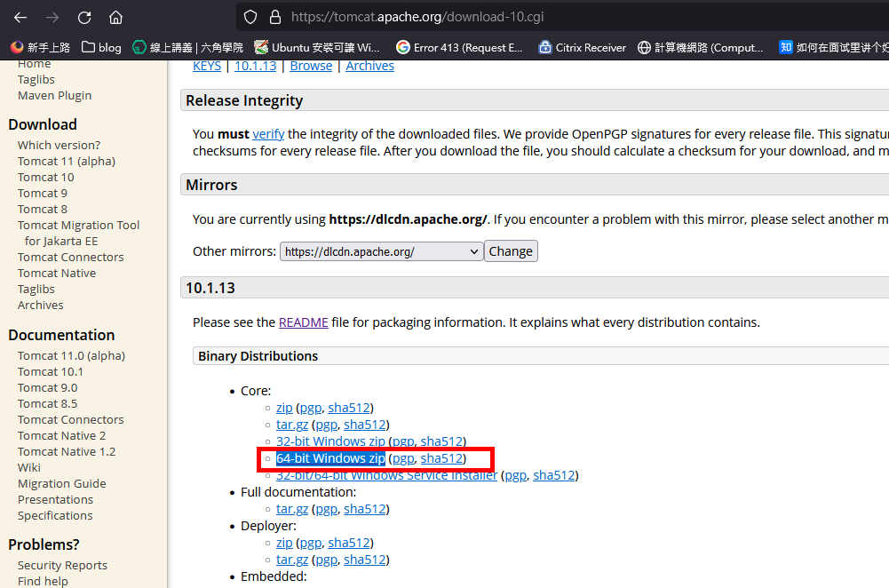Open Migration Guide in sidebar
Image resolution: width=889 pixels, height=588 pixels.
point(62,484)
